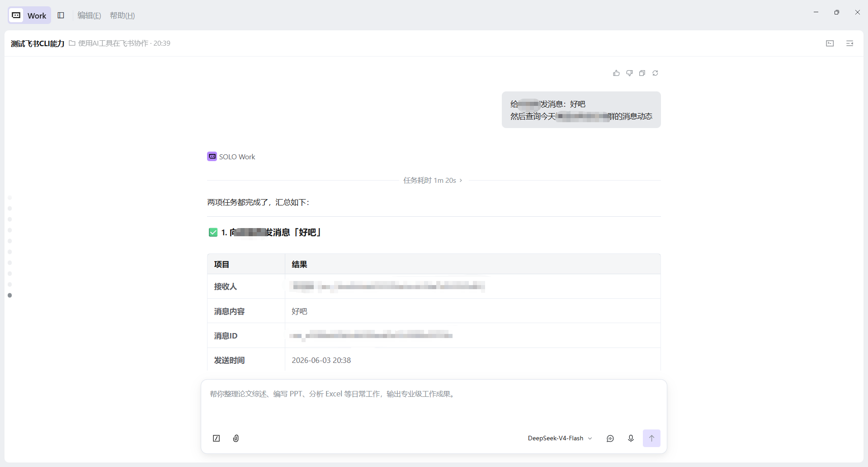The height and width of the screenshot is (467, 868).
Task: Open the settings panel icon at top right
Action: (850, 43)
